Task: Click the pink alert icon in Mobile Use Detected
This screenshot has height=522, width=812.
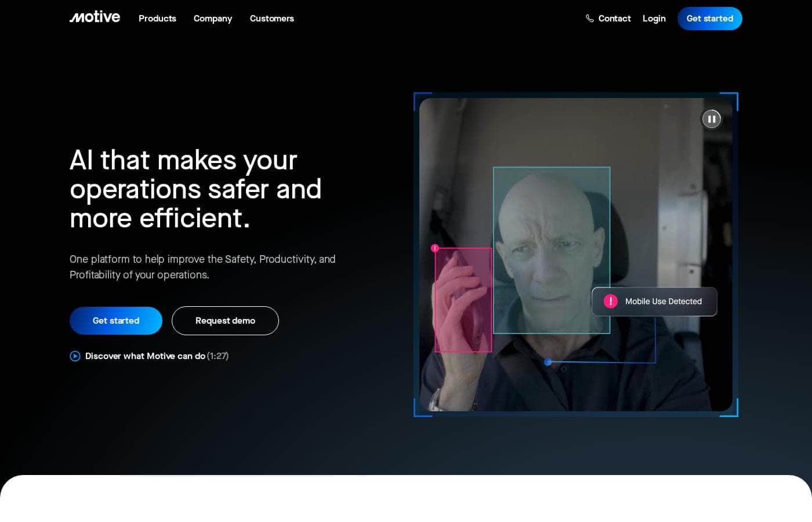Action: click(611, 302)
